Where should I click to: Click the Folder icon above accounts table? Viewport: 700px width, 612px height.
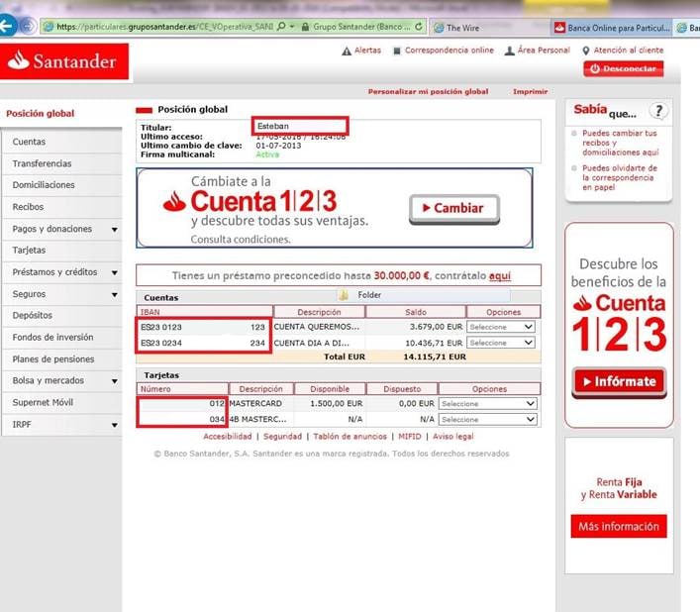(x=344, y=295)
